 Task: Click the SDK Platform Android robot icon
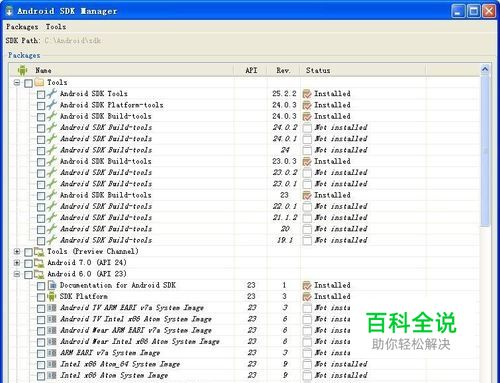point(52,296)
